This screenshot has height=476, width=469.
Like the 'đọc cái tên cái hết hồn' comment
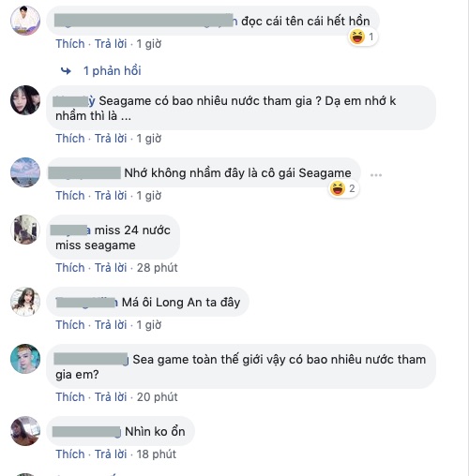tap(70, 44)
